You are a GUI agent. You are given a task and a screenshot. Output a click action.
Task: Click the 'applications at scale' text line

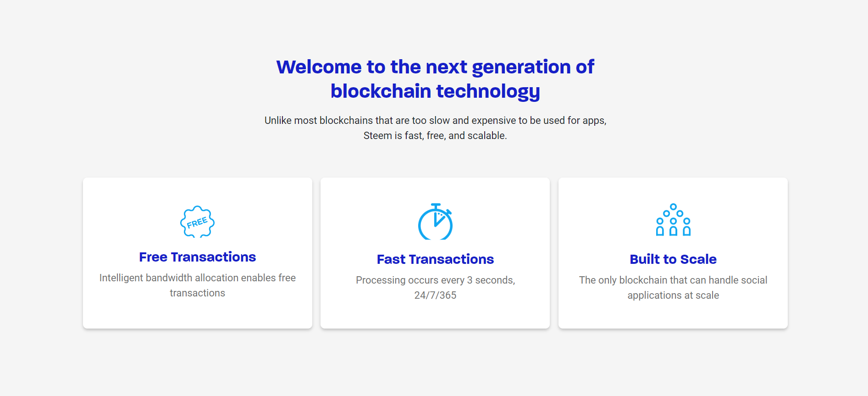[x=673, y=296]
